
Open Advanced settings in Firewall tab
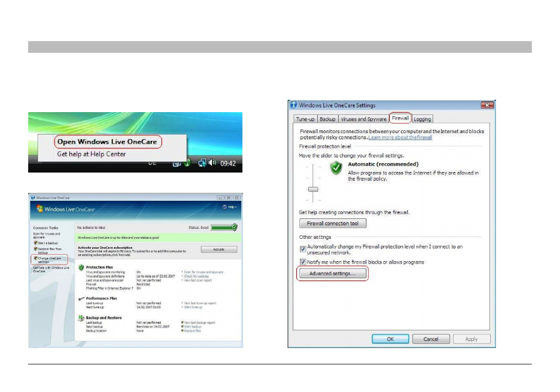tap(332, 273)
